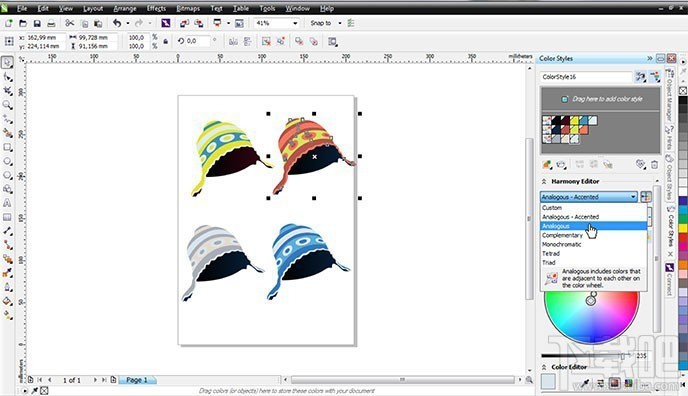688x396 pixels.
Task: Click the New Color Harmony icon
Action: click(561, 164)
